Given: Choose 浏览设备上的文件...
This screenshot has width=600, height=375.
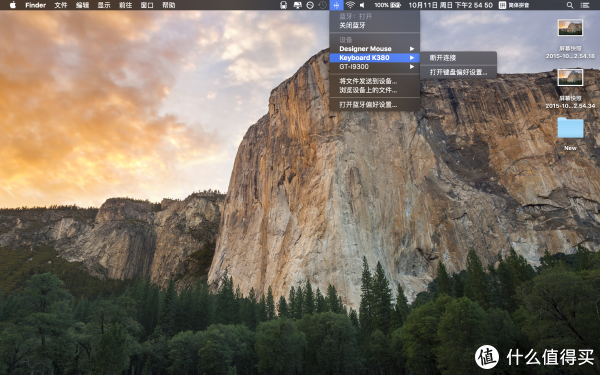Looking at the screenshot, I should [x=374, y=90].
